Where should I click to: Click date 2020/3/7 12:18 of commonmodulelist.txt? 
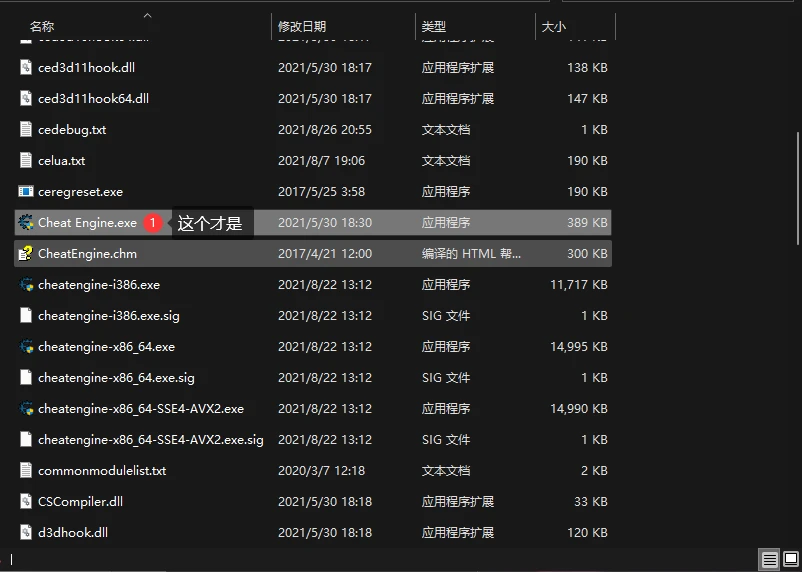coord(322,470)
